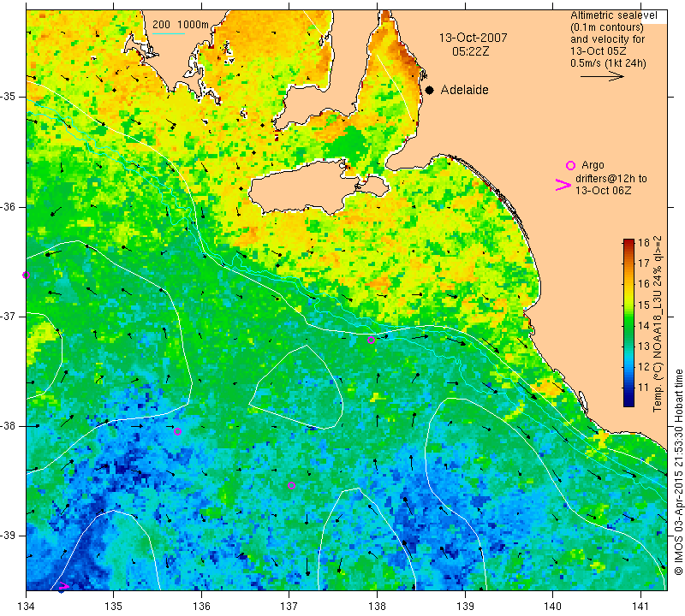This screenshot has width=685, height=616.
Task: Click the Argo float circle near 138E 37.2S
Action: 372,341
